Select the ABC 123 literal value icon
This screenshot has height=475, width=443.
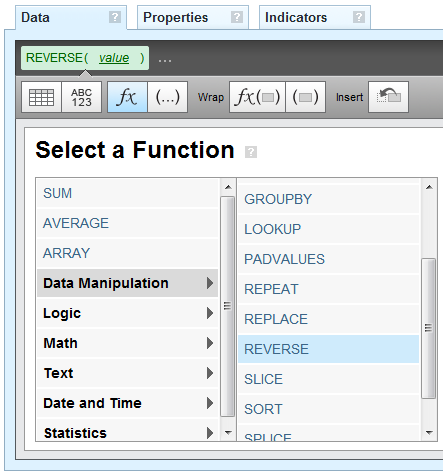click(x=82, y=97)
